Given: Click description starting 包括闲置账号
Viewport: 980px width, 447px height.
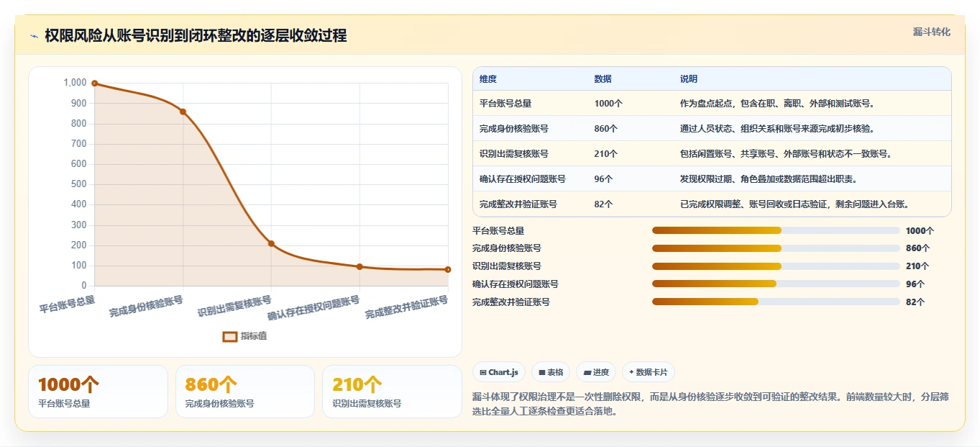Looking at the screenshot, I should point(786,154).
